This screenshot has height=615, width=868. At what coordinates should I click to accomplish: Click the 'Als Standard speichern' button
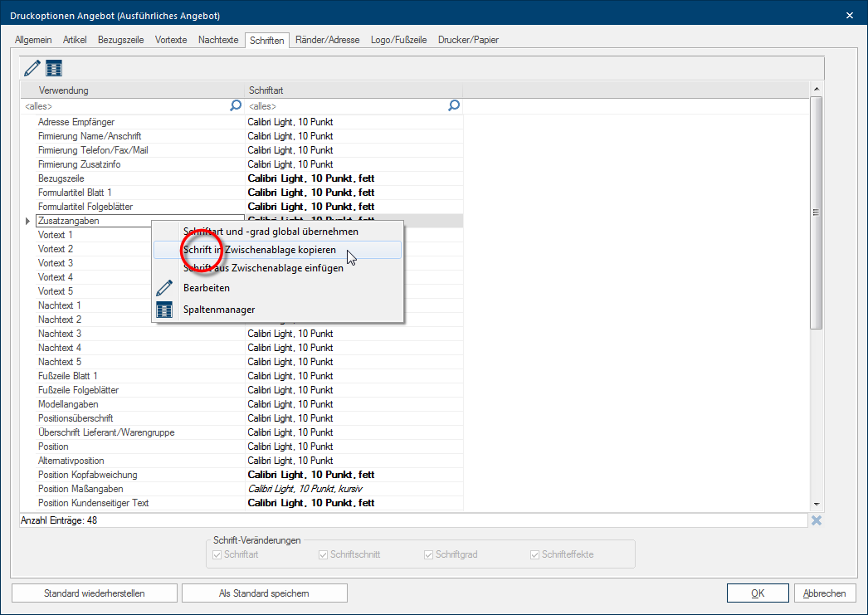pyautogui.click(x=264, y=593)
